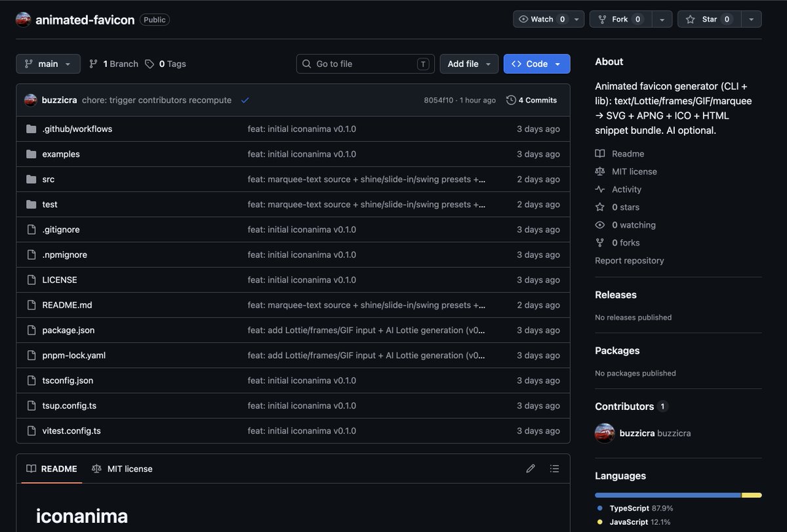Open the Readme link in About

click(x=628, y=153)
